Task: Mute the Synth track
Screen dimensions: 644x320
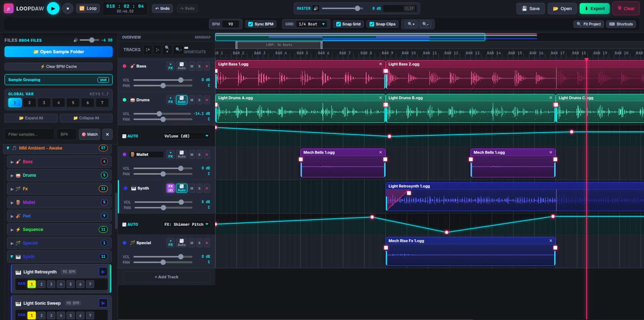Action: click(192, 188)
